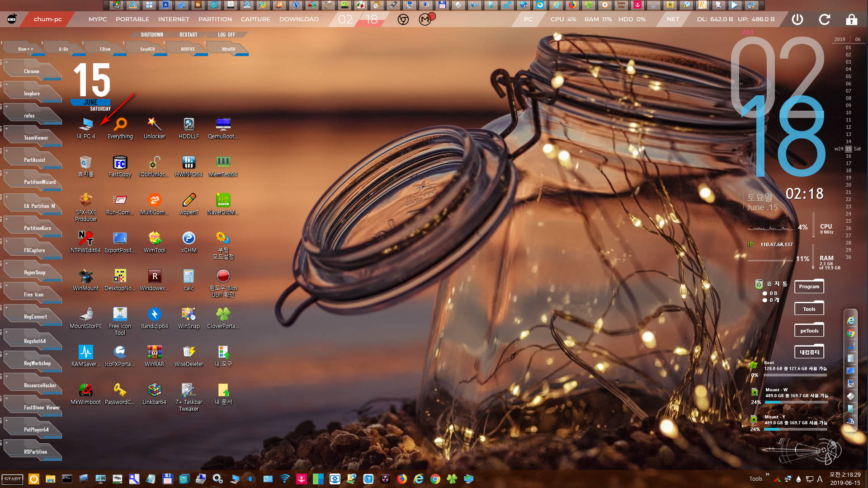Open HWiNFO64 desktop icon
The height and width of the screenshot is (488, 868).
[189, 166]
